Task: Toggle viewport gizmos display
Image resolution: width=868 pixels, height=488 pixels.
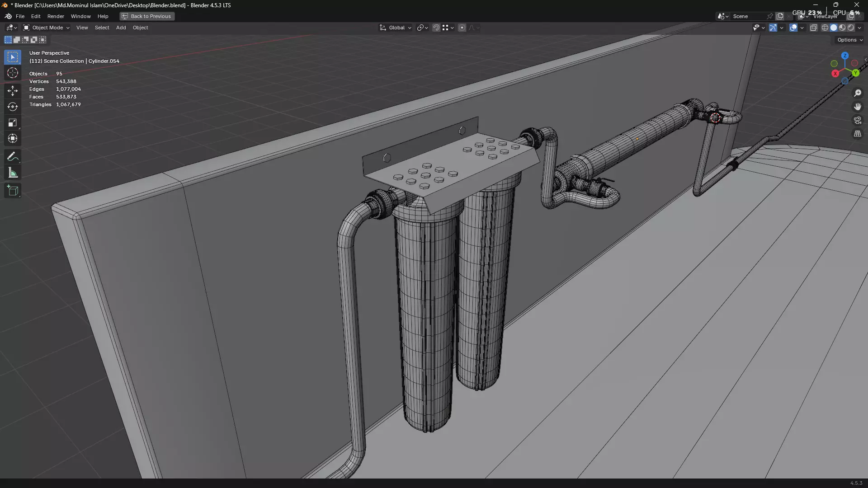Action: click(x=773, y=28)
